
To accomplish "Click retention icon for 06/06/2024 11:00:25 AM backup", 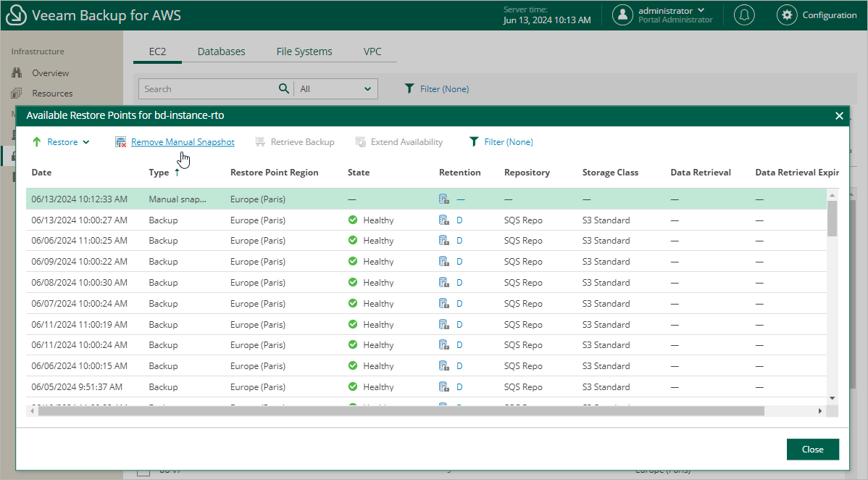I will tap(444, 241).
